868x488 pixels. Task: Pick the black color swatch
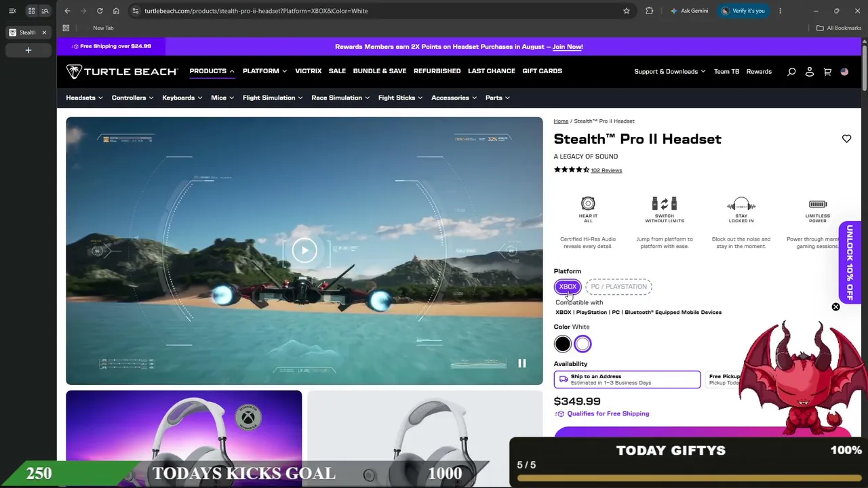[x=563, y=344]
